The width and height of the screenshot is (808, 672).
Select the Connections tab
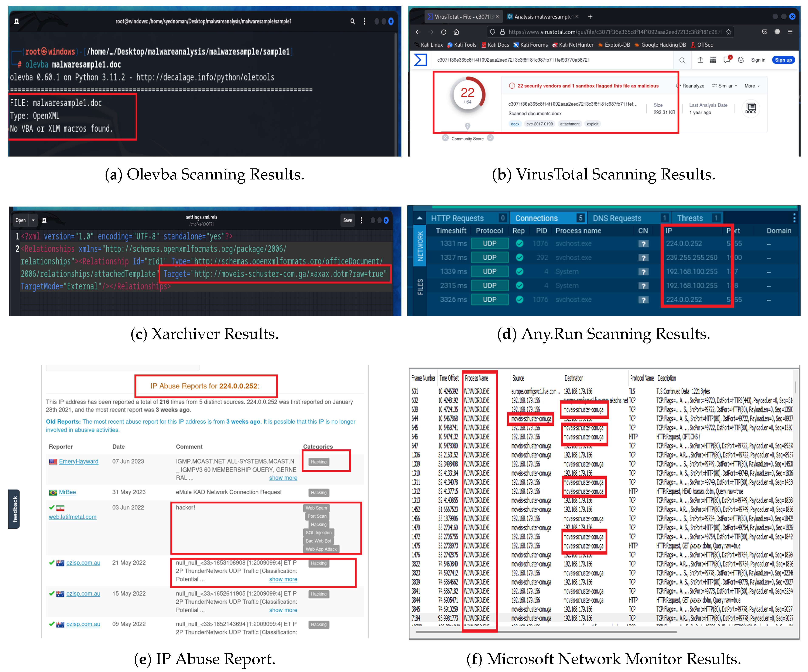pyautogui.click(x=549, y=218)
